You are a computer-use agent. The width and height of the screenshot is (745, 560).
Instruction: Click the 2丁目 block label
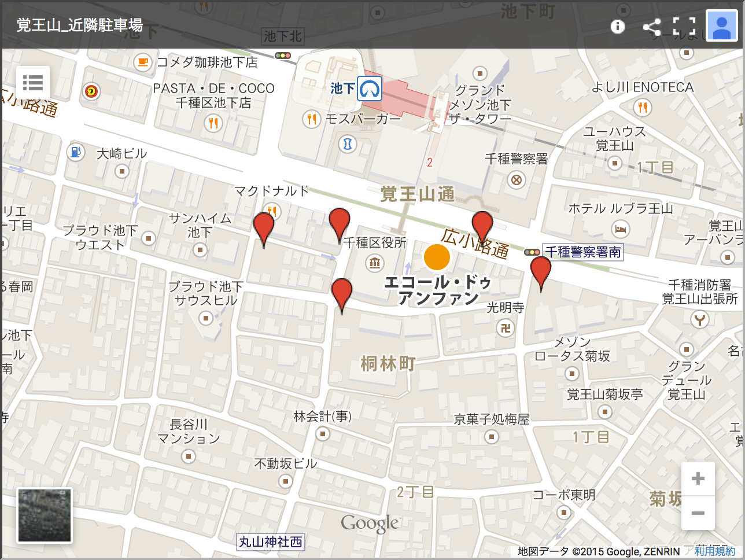tap(415, 492)
